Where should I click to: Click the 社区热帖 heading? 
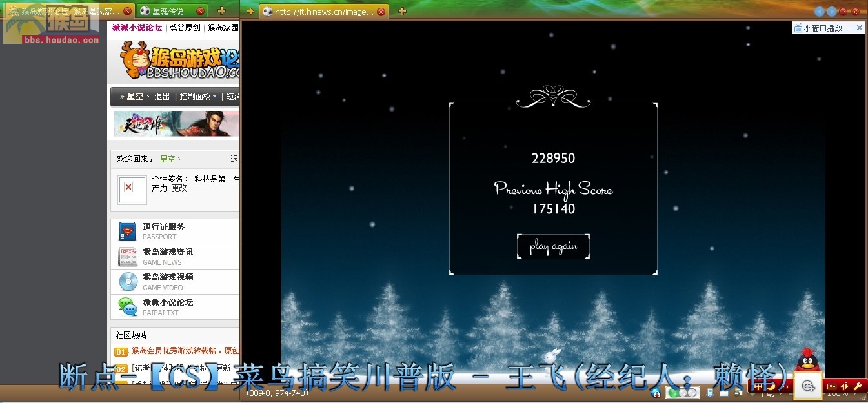click(x=131, y=335)
